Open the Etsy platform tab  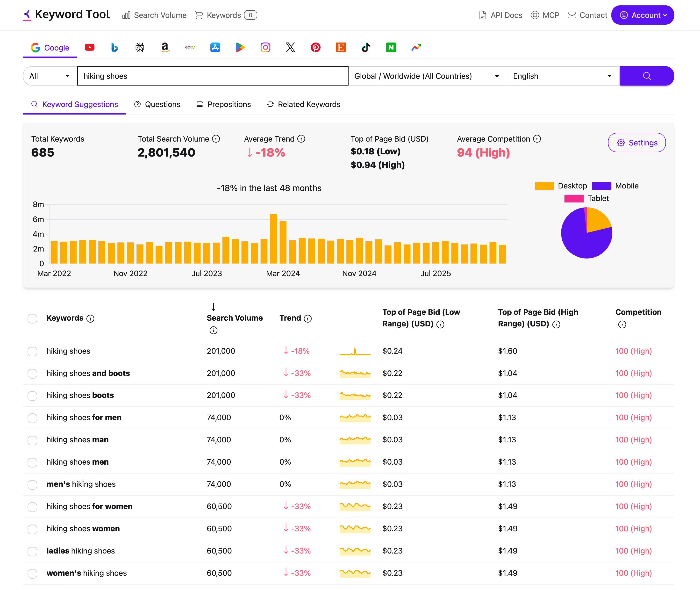coord(341,48)
